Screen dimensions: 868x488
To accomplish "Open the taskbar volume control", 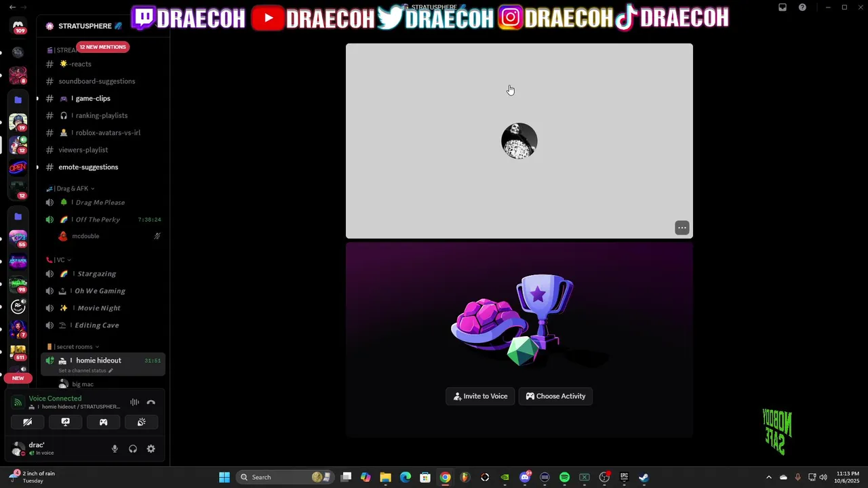I will click(823, 477).
